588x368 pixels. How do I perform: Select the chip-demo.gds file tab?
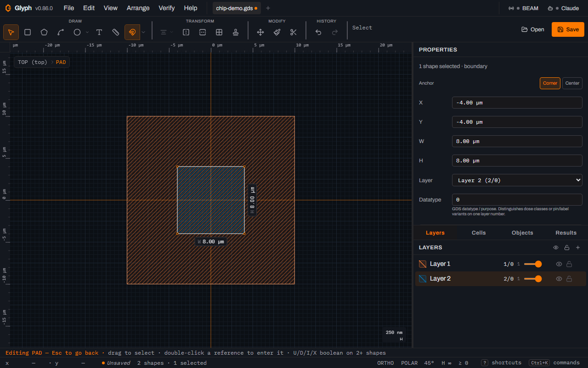(x=237, y=8)
